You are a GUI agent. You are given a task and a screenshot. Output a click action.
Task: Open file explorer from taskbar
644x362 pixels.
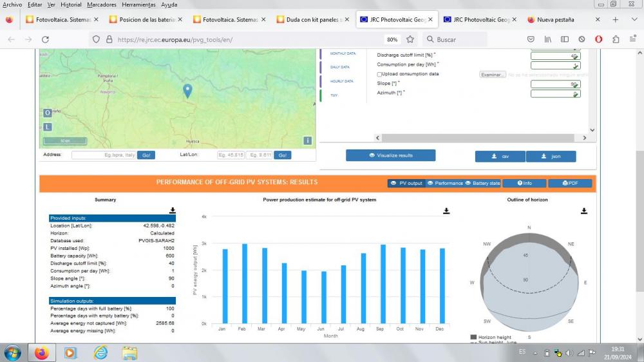pos(129,353)
